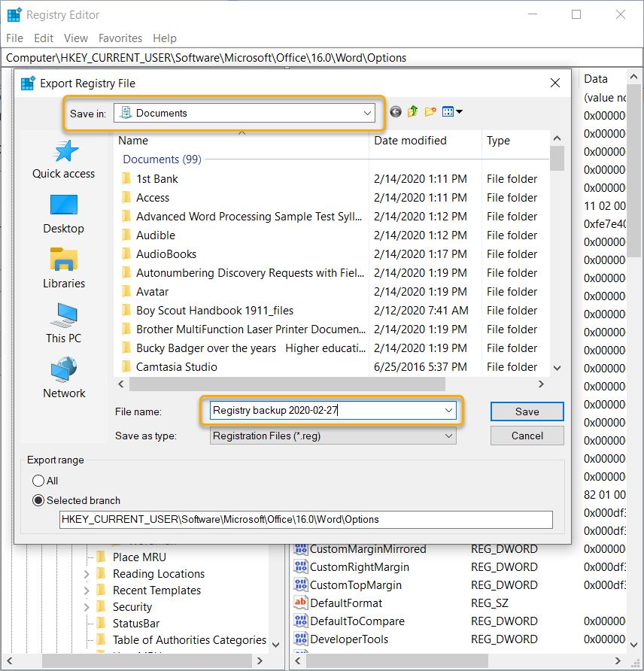
Task: Open the Favorites menu
Action: pyautogui.click(x=120, y=38)
